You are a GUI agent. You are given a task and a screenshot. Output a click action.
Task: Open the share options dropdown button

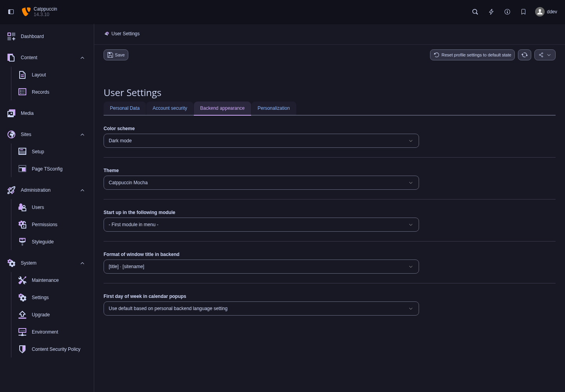[x=545, y=55]
